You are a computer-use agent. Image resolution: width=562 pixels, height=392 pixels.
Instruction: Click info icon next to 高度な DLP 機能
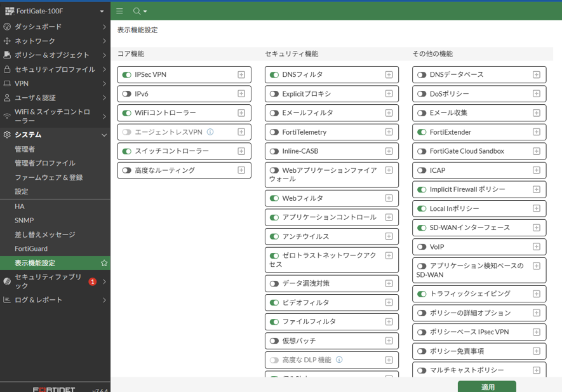coord(339,360)
